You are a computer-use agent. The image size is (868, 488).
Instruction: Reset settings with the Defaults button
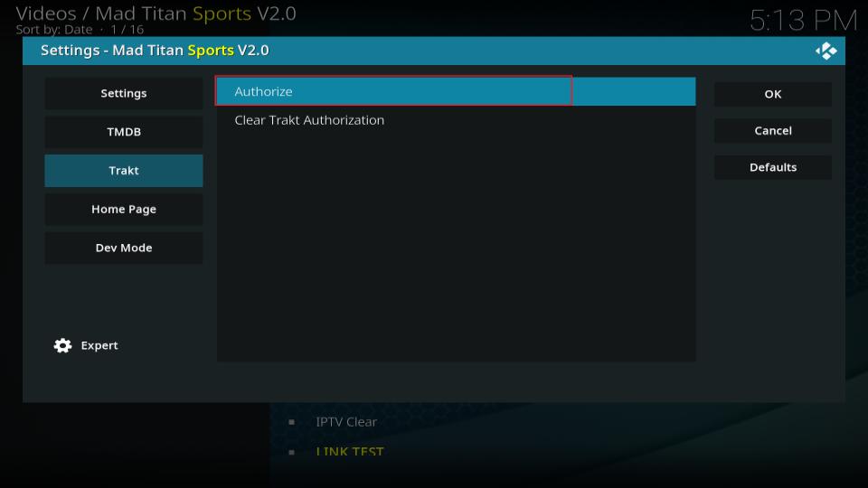(x=773, y=167)
